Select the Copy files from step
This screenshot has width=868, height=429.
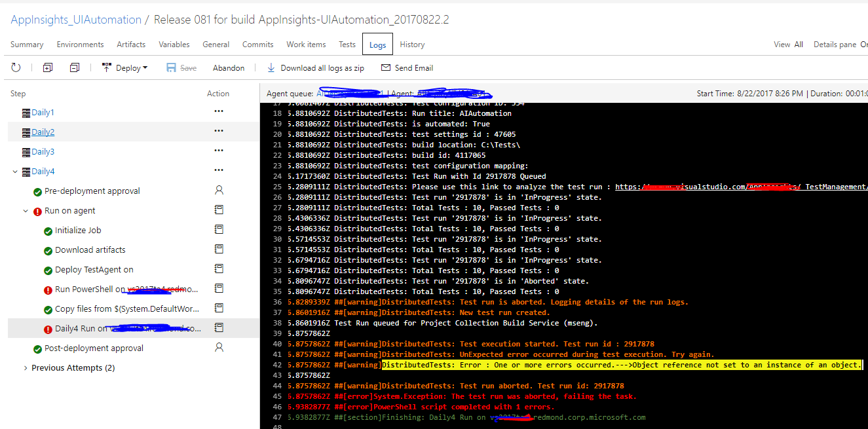point(127,309)
